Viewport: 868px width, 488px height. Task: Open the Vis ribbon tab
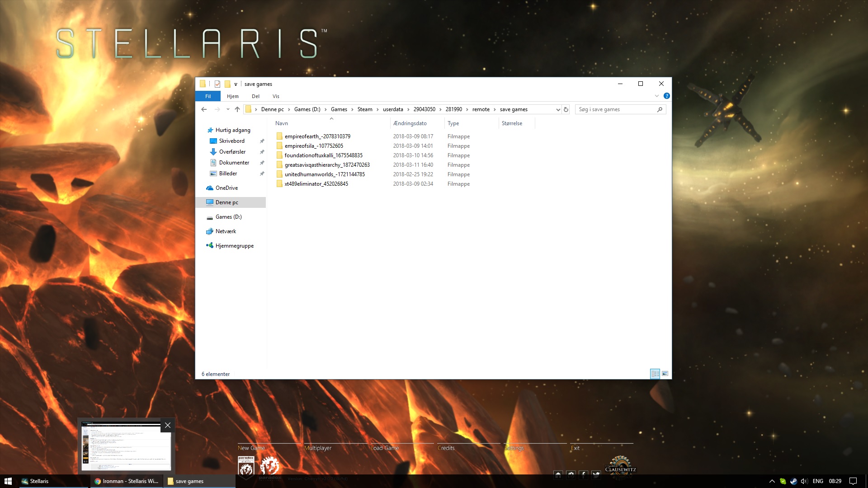point(276,96)
